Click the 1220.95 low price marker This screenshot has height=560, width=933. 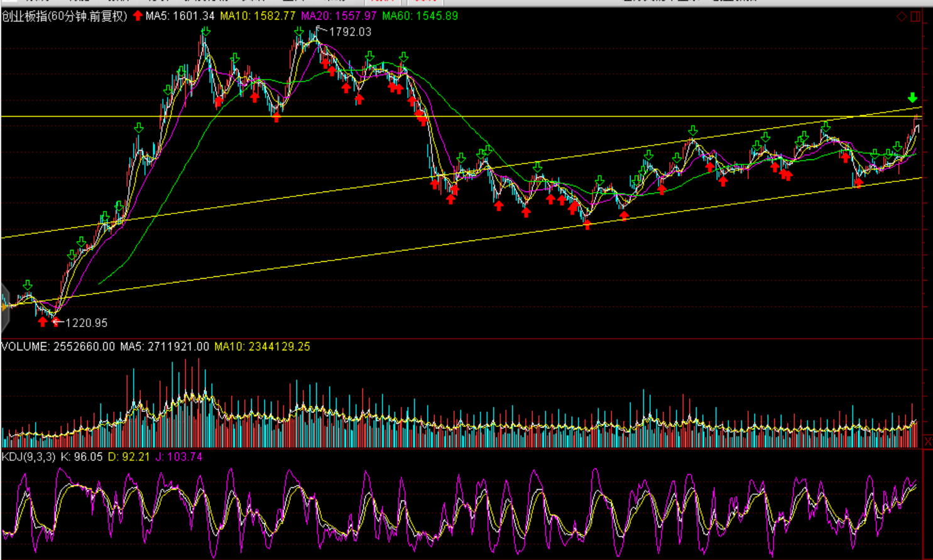point(86,323)
